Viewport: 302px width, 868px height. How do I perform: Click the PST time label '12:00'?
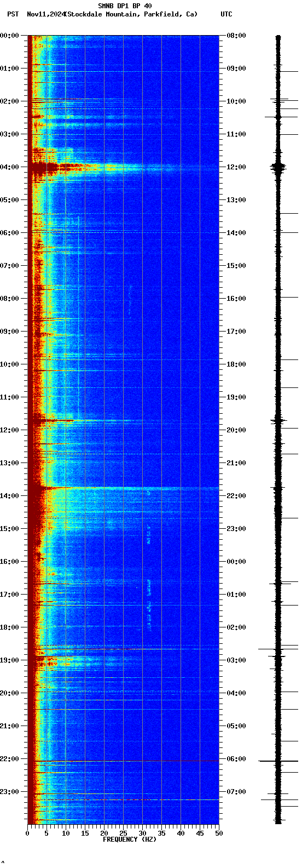pos(10,430)
